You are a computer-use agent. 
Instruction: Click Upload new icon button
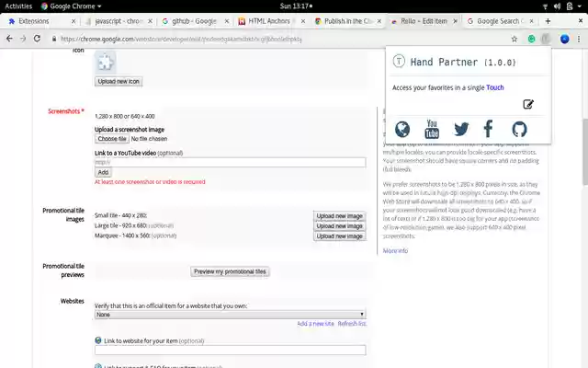[x=119, y=81]
